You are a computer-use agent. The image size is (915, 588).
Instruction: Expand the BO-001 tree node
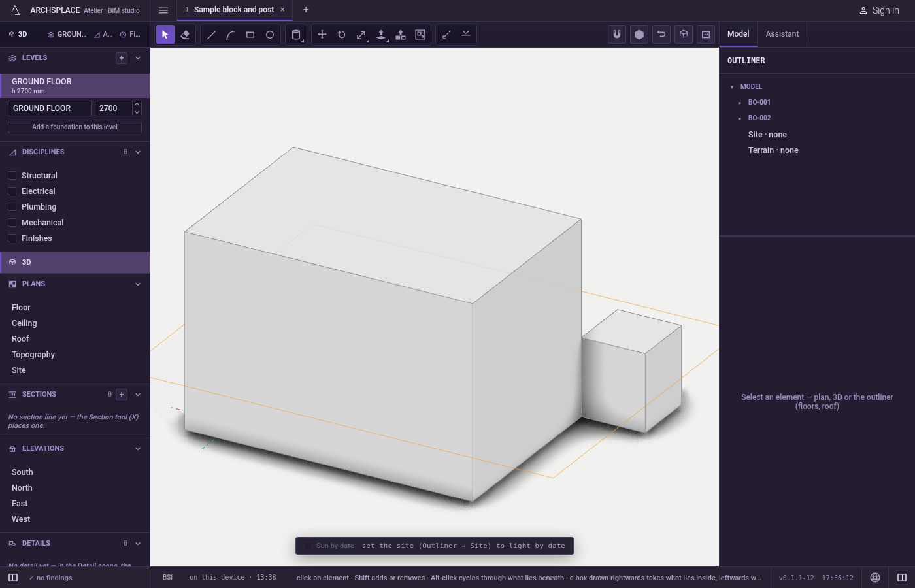(740, 103)
